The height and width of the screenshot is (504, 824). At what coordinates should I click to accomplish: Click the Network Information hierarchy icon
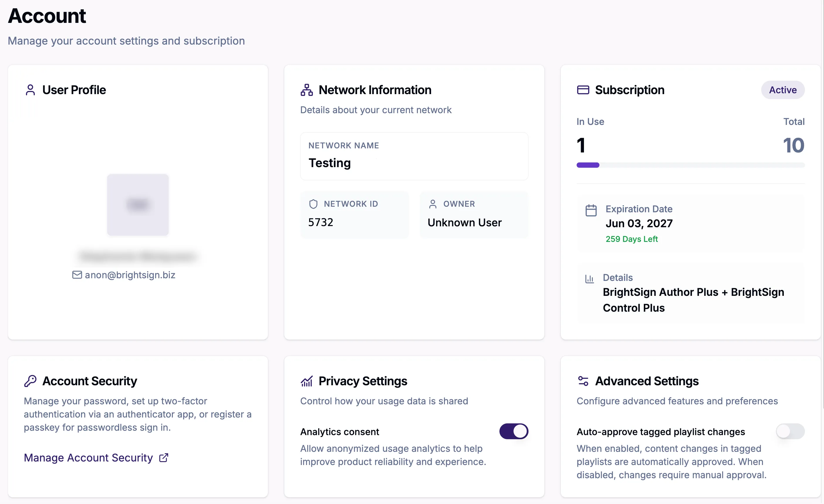(x=306, y=90)
